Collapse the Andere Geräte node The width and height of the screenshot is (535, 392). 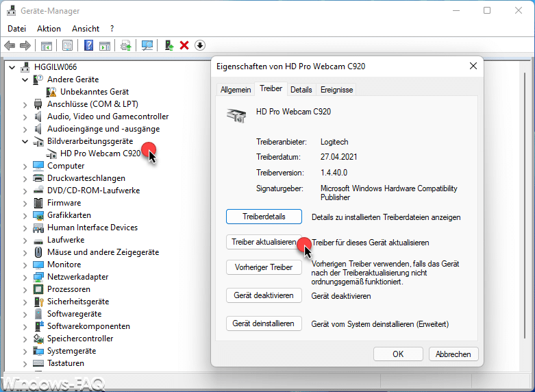click(x=25, y=79)
